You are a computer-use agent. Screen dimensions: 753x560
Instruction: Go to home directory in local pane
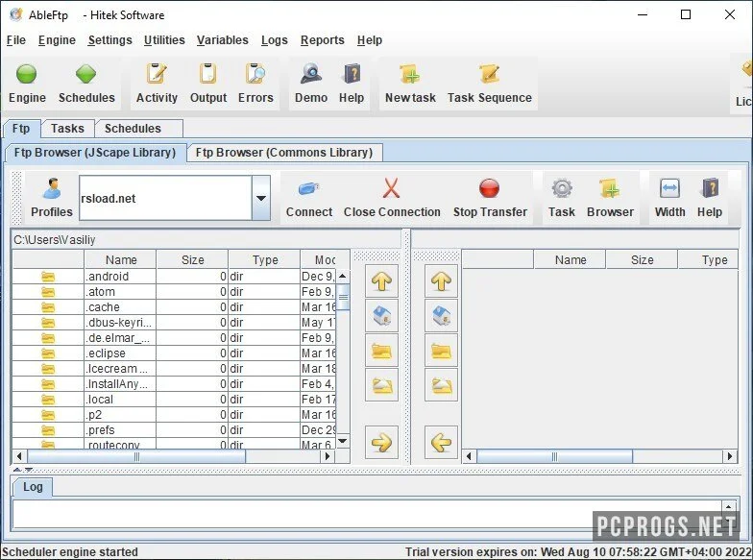click(382, 315)
